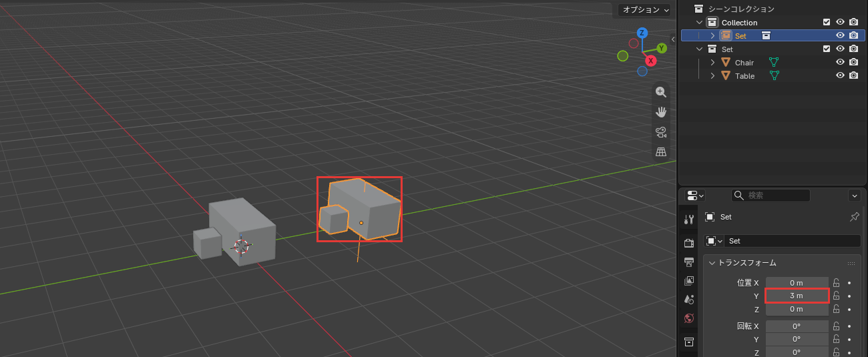
Task: Pin the properties editor with the pin icon
Action: [854, 217]
